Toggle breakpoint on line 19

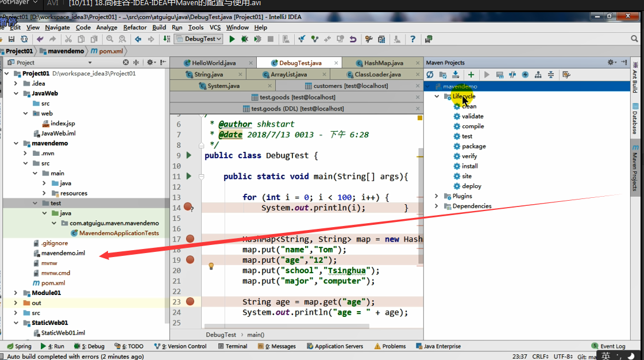(190, 259)
